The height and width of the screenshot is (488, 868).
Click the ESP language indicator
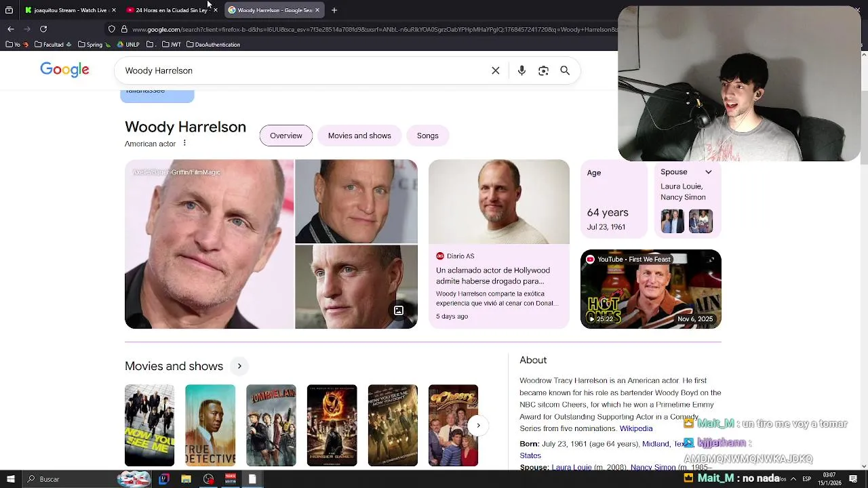(806, 479)
